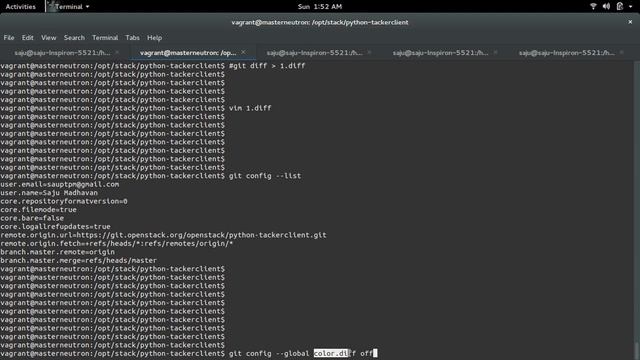Open the Activities overview
640x360 pixels.
[x=20, y=7]
